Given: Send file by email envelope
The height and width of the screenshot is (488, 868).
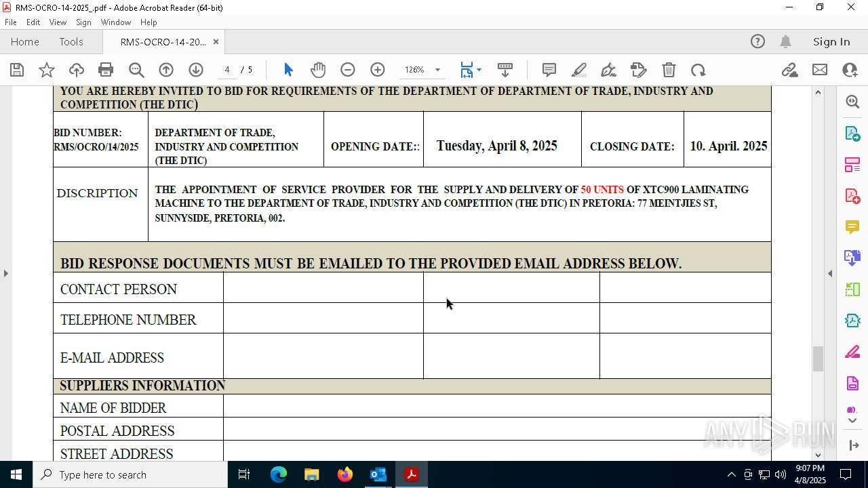Looking at the screenshot, I should click(x=820, y=70).
